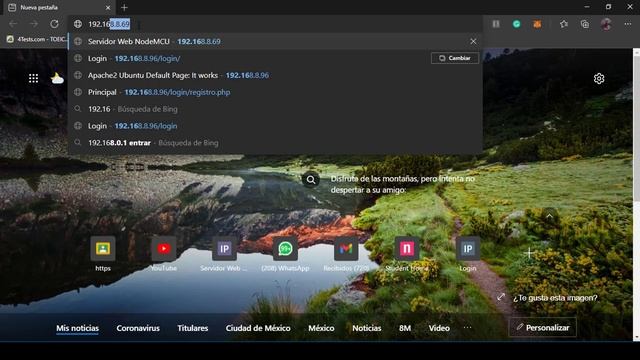The height and width of the screenshot is (360, 640).
Task: Open Collections icon in toolbar
Action: click(x=585, y=24)
